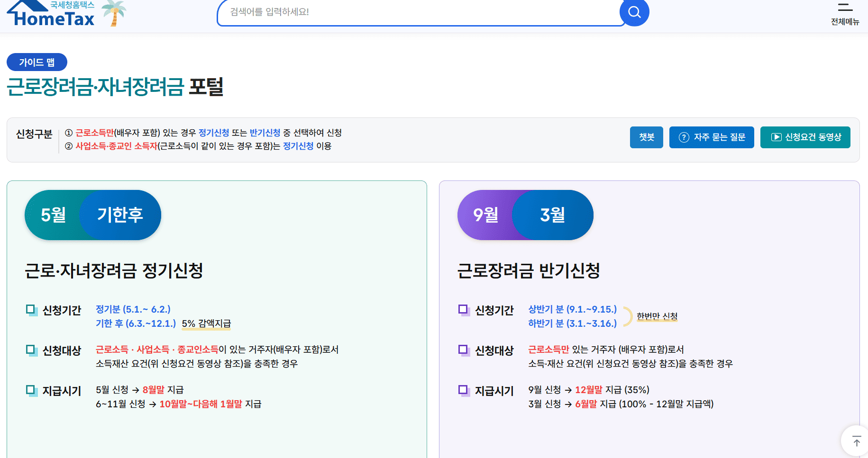Click the 자주 묻는 질문 button

pyautogui.click(x=712, y=137)
